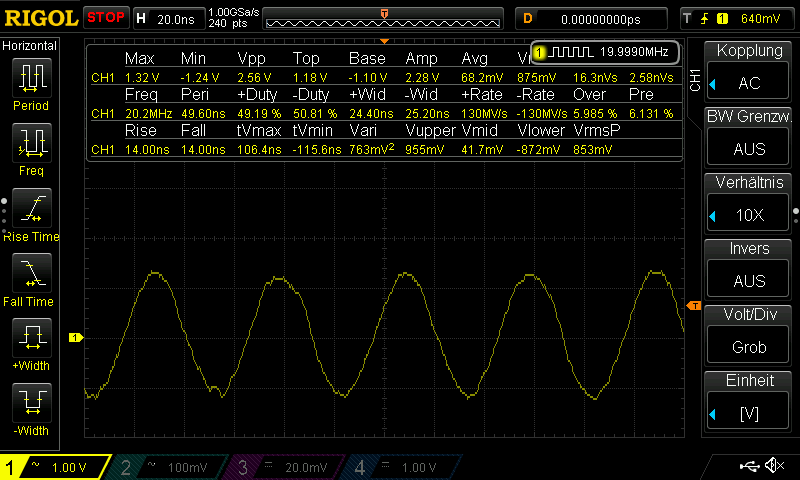Click the Over value 5.985 %
The width and height of the screenshot is (800, 480).
[x=595, y=113]
